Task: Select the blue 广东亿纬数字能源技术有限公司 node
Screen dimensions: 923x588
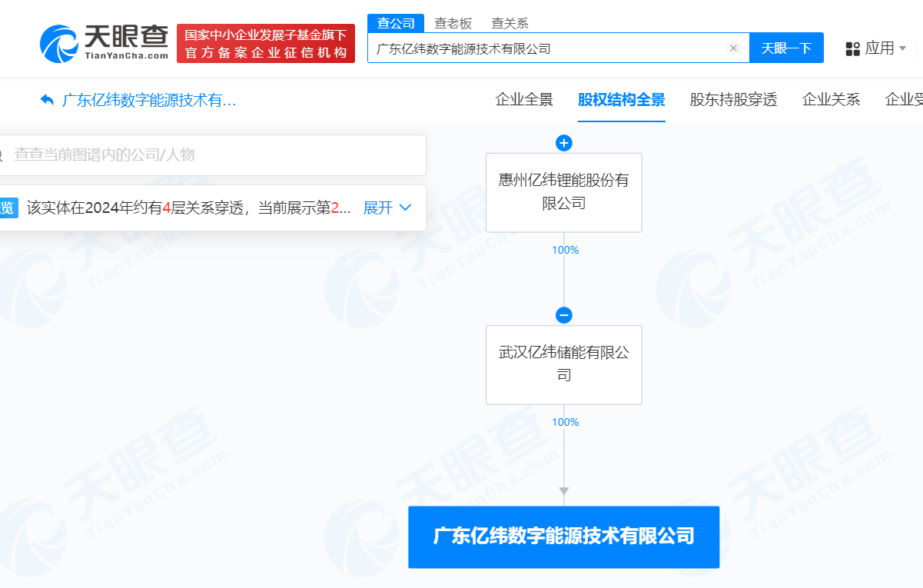Action: click(564, 537)
